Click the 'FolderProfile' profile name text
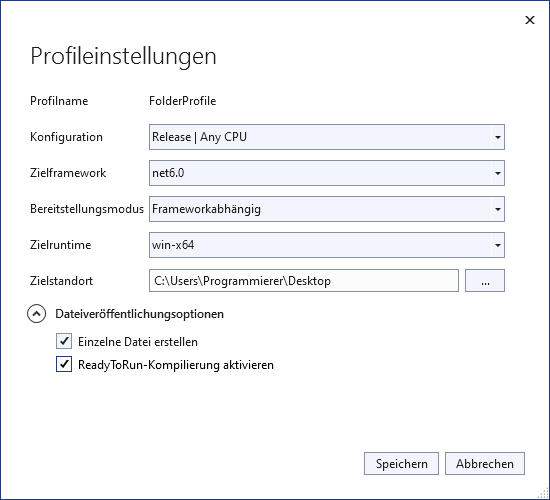This screenshot has width=550, height=500. [182, 101]
